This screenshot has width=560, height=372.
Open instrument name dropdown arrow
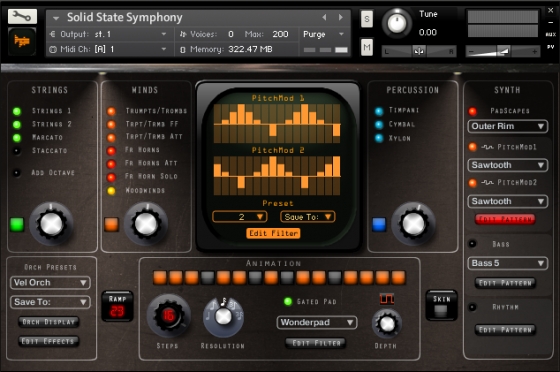coord(56,17)
